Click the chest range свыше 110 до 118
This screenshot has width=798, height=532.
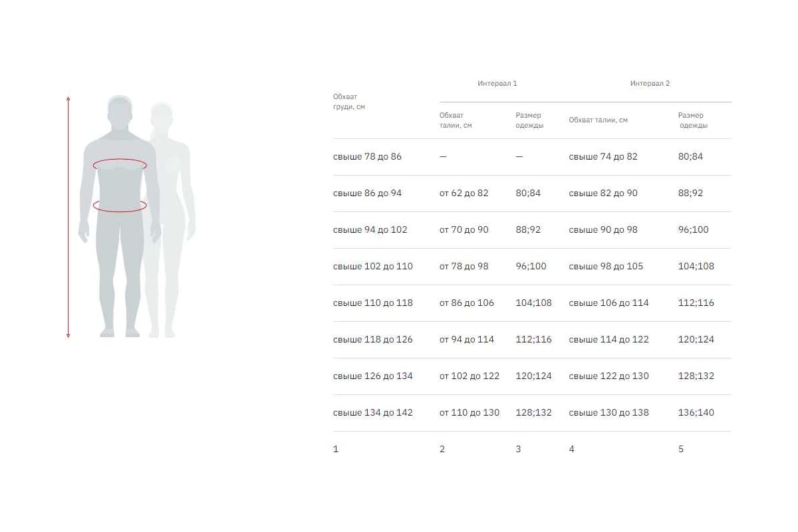click(372, 303)
